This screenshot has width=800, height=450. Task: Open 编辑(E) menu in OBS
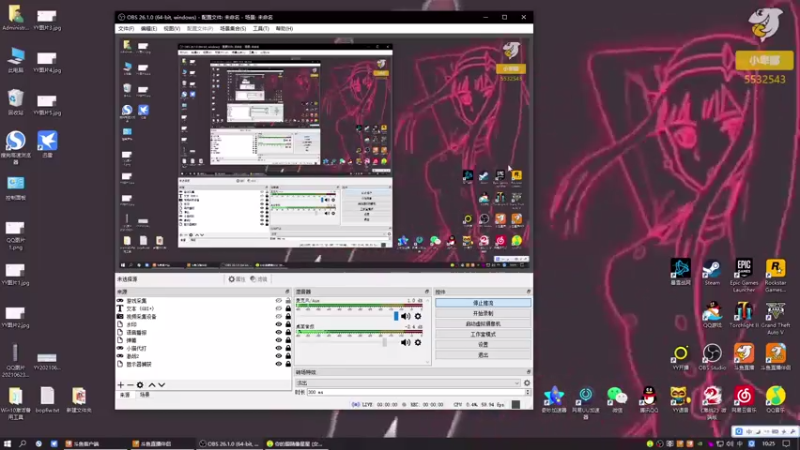148,29
